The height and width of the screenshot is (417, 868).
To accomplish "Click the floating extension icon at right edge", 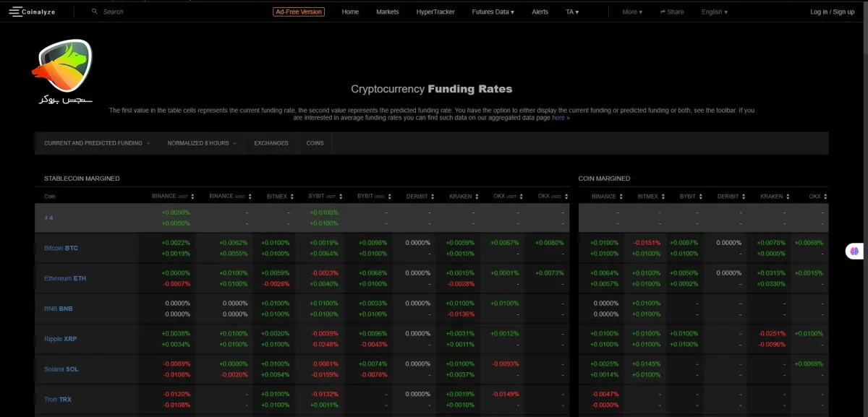I will click(855, 251).
